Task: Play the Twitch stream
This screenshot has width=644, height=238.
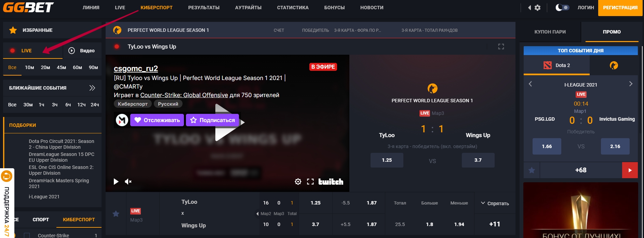Action: (x=116, y=182)
